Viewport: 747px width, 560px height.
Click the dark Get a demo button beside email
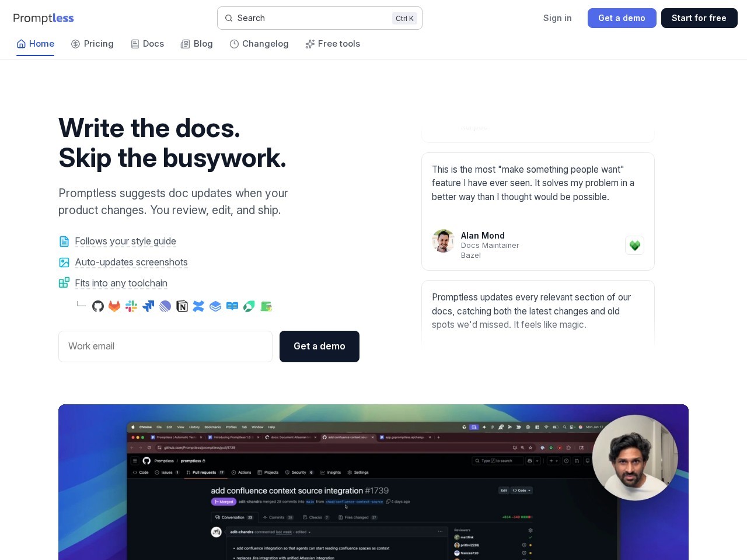pyautogui.click(x=319, y=346)
